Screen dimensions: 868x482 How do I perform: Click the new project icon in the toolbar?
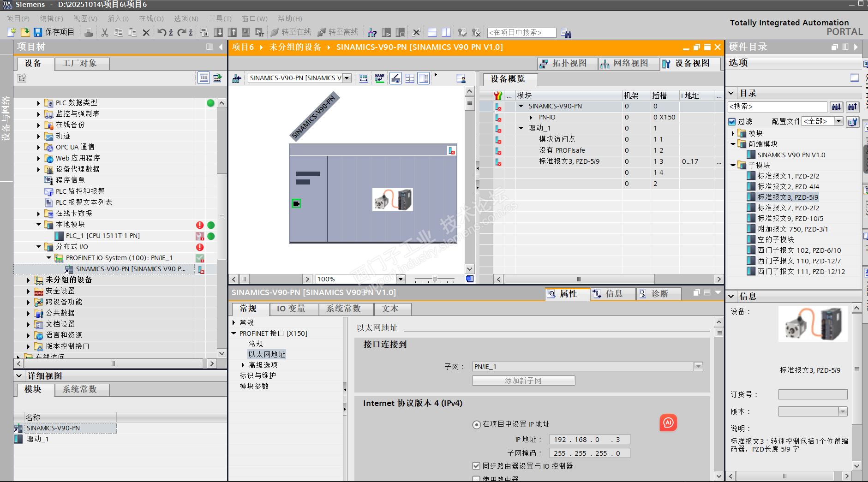click(12, 32)
